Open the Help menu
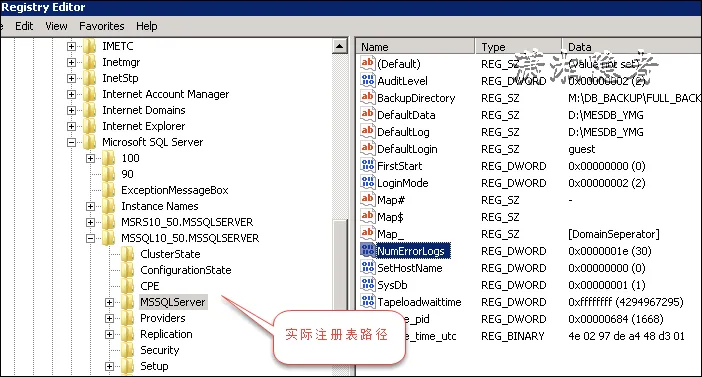702x377 pixels. pyautogui.click(x=146, y=26)
